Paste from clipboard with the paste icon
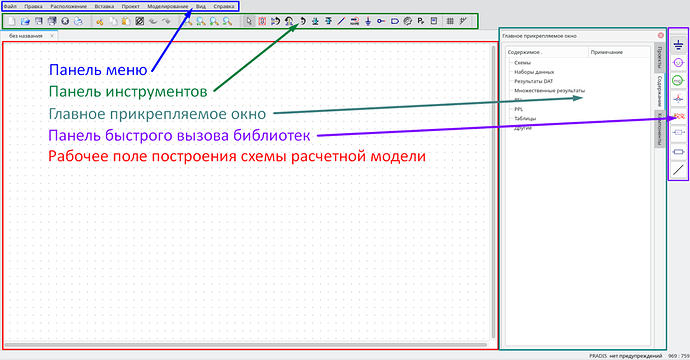Screen dimensions: 690x360 126,21
